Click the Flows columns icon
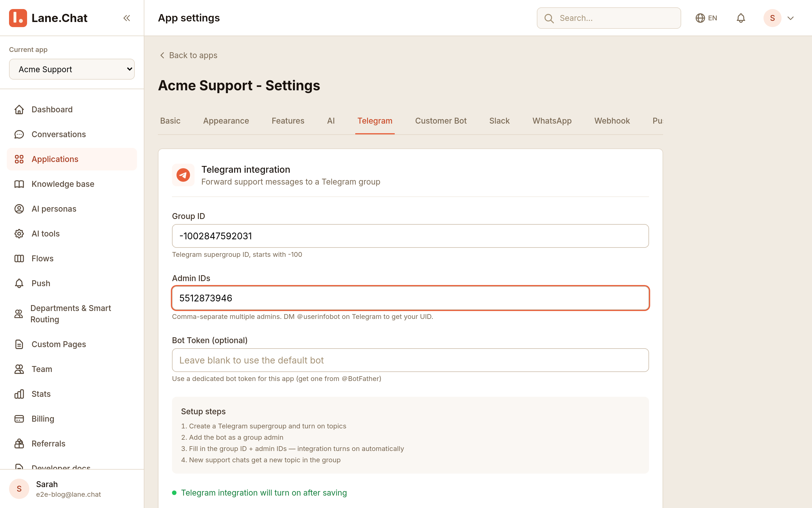The image size is (812, 508). click(x=19, y=259)
